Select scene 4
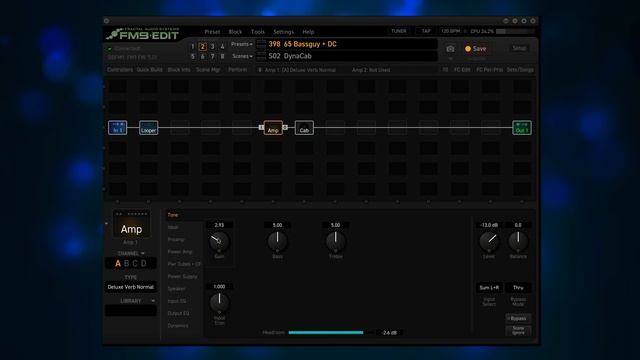This screenshot has width=640, height=360. (x=222, y=47)
